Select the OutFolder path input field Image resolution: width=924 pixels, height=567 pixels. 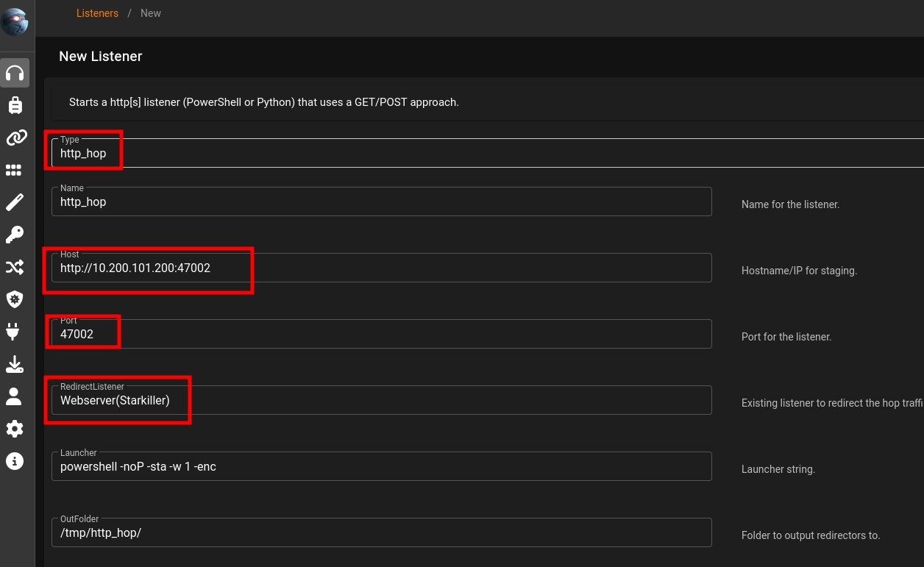tap(381, 533)
